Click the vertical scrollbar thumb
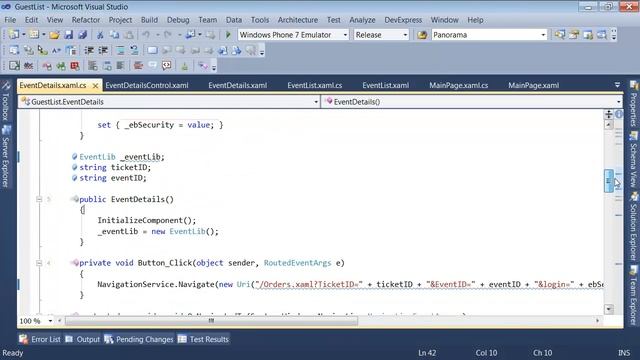The width and height of the screenshot is (640, 360). pos(609,180)
